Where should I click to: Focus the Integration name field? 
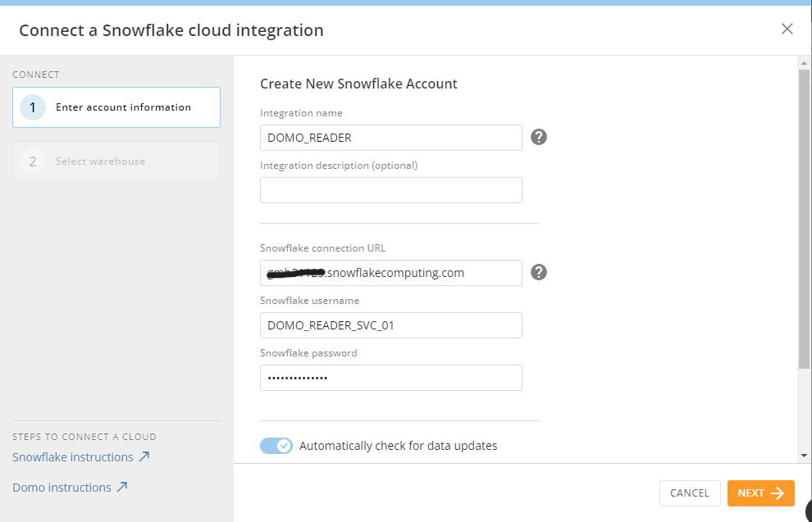pyautogui.click(x=390, y=138)
